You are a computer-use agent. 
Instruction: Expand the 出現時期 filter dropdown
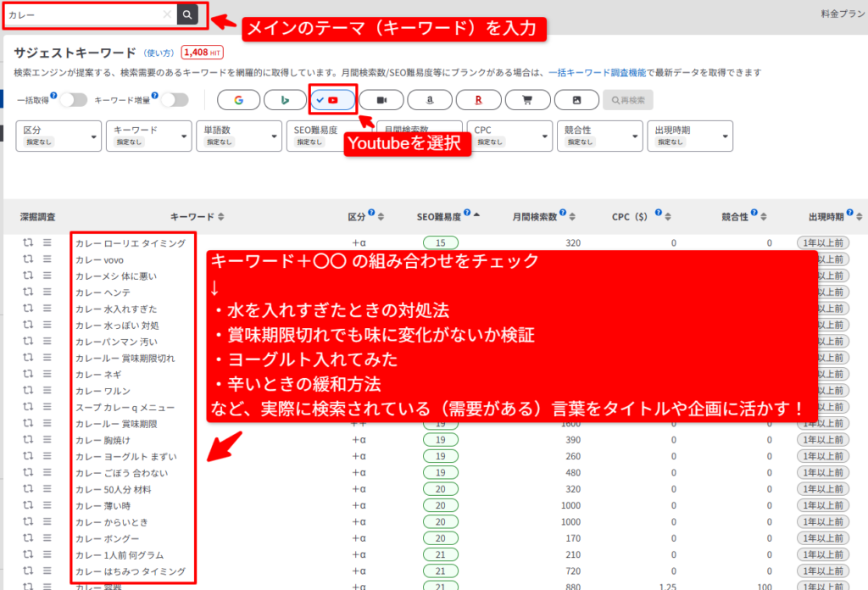point(689,136)
